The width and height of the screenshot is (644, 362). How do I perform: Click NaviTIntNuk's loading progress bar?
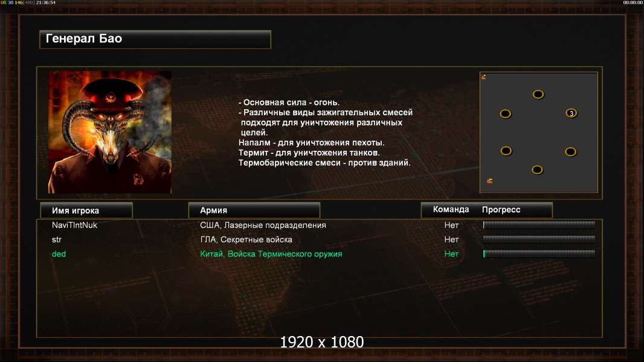(x=539, y=224)
